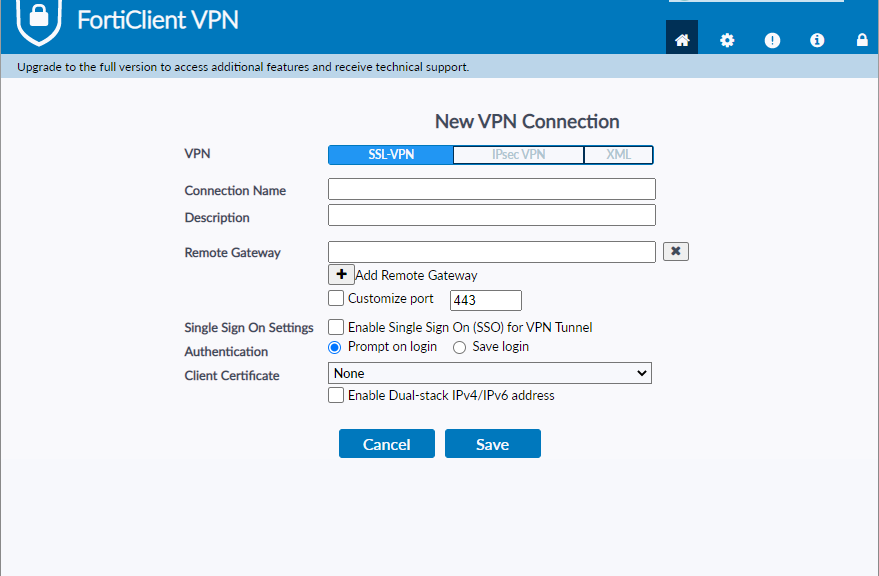Select the Save login radio button
Screen dimensions: 879x576
(x=459, y=348)
